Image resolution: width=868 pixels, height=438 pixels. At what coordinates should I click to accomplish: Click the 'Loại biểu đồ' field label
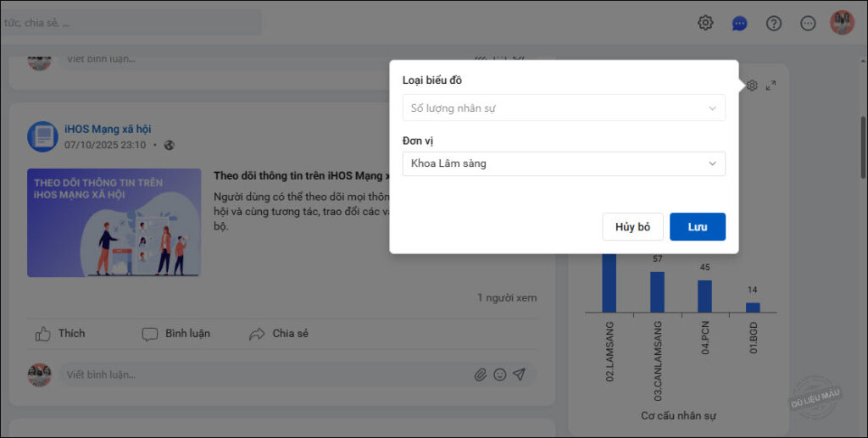tap(431, 80)
